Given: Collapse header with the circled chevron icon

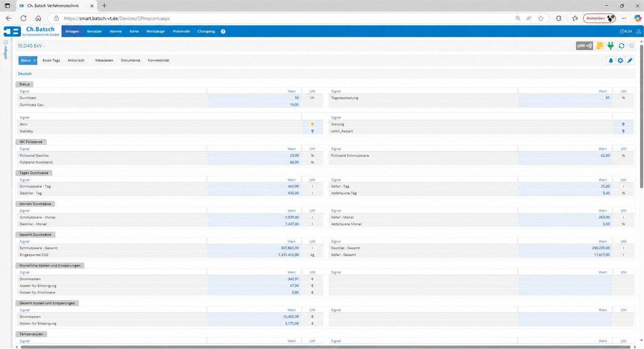Looking at the screenshot, I should [x=632, y=45].
